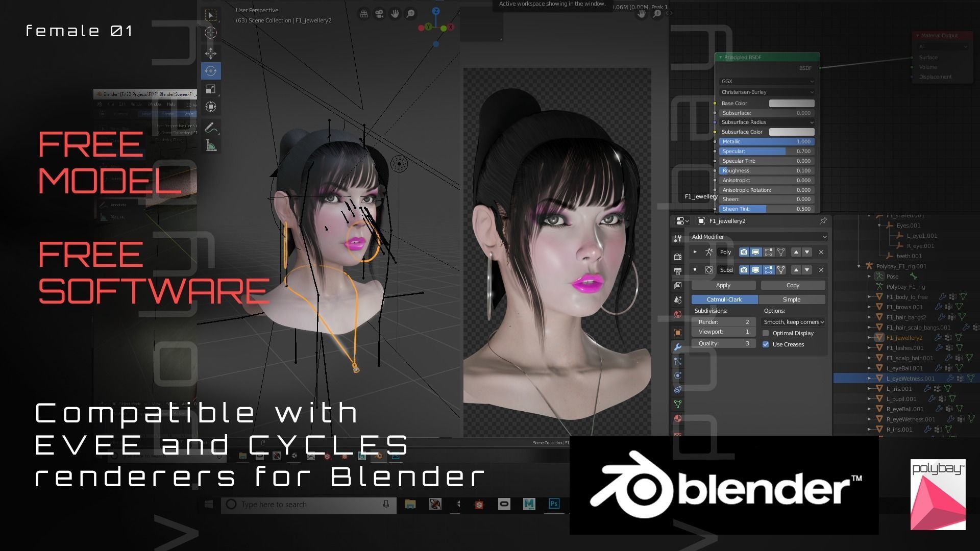Select the Annotate pencil tool
The height and width of the screenshot is (551, 980).
[x=210, y=128]
